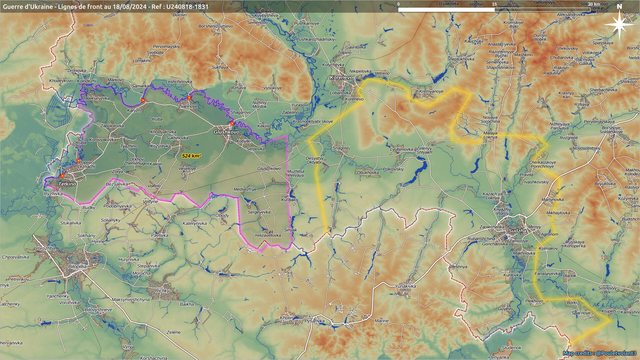Select the southwesternmost red marker near Tetkino
Image resolution: width=640 pixels, height=360 pixels.
click(x=62, y=176)
